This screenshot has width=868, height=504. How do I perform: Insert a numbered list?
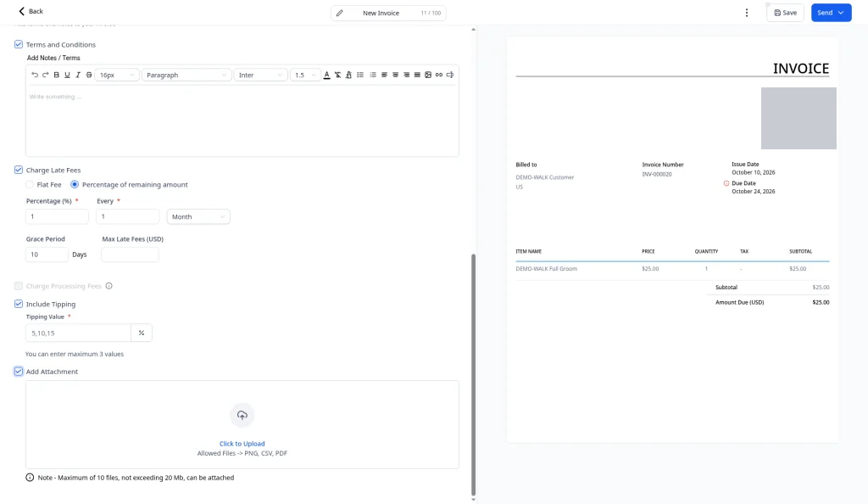coord(373,75)
